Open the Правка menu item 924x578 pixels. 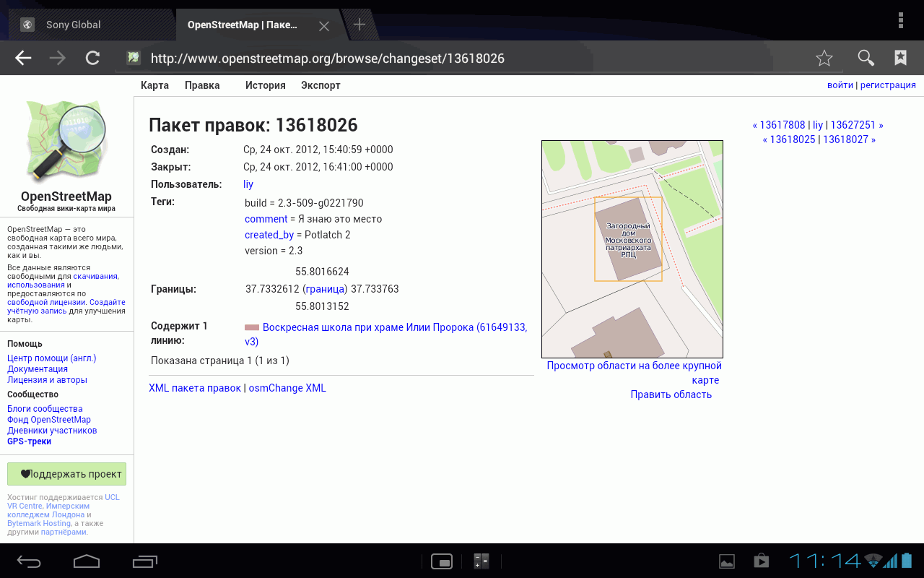click(202, 85)
